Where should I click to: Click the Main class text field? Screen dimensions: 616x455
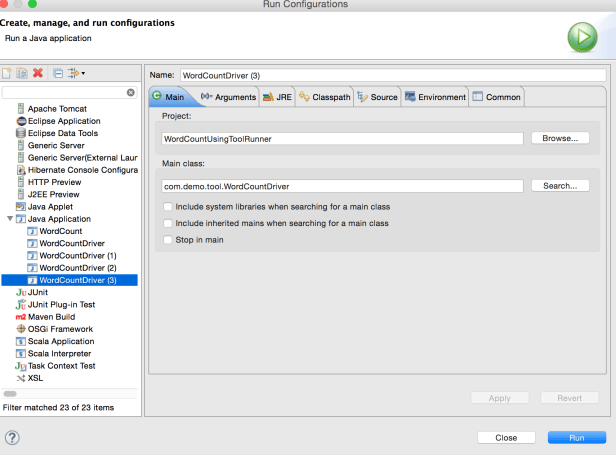pyautogui.click(x=342, y=186)
